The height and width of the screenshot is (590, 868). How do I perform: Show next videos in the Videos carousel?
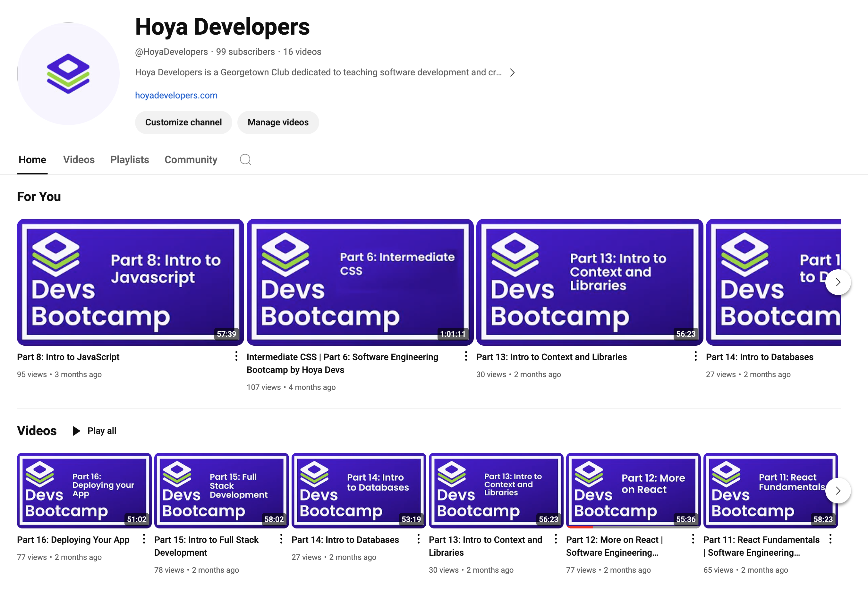coord(838,491)
